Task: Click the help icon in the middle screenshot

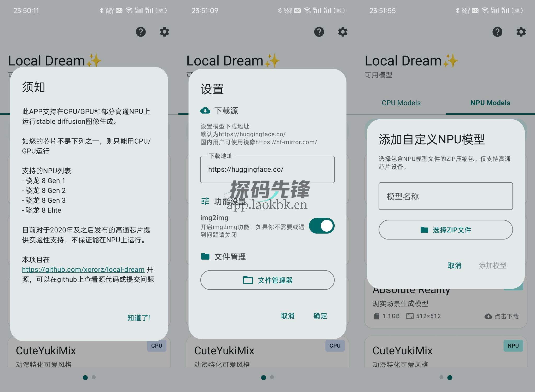Action: point(319,32)
